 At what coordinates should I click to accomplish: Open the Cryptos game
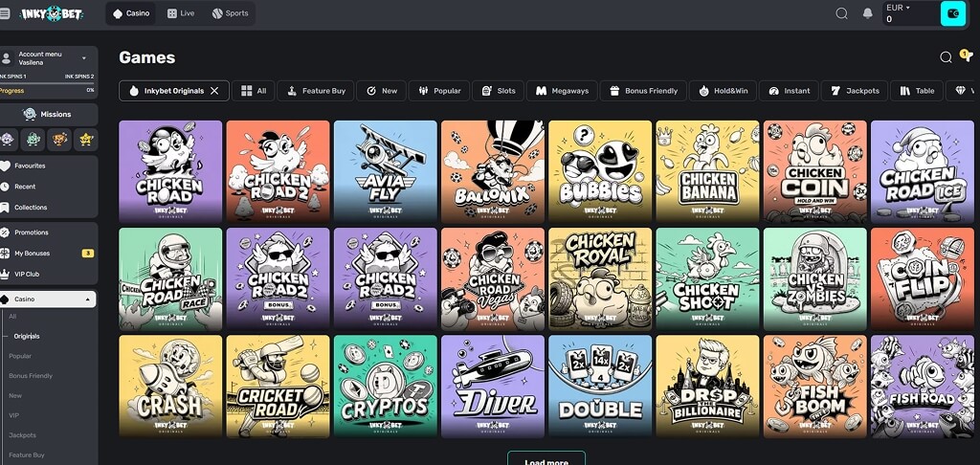coord(385,387)
